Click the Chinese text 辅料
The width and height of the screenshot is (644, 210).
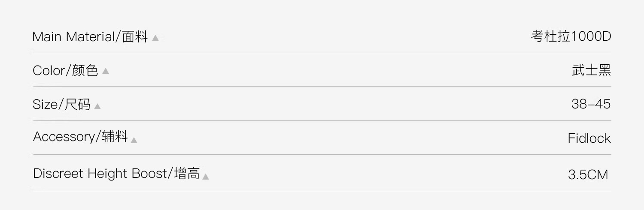(x=115, y=137)
